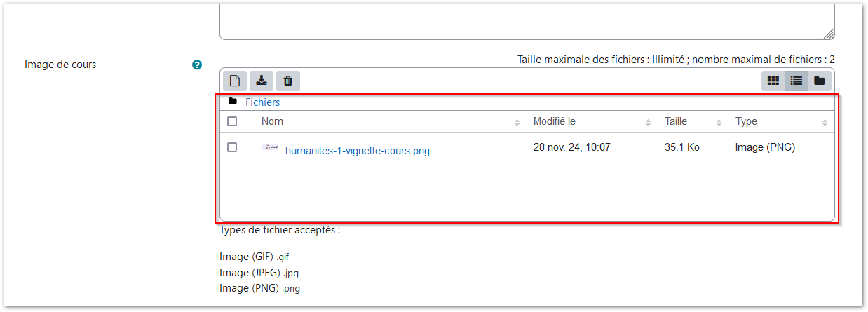Click the delete trash icon
Screen dimensions: 868x312
287,81
